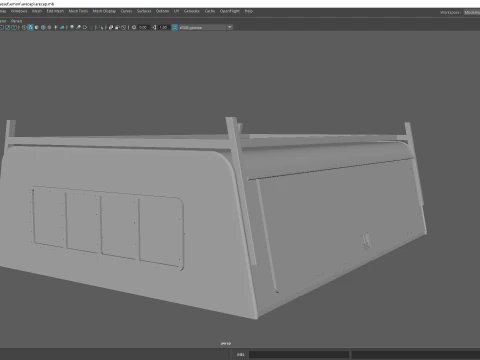
Task: Click the MEL script type label
Action: coord(240,354)
